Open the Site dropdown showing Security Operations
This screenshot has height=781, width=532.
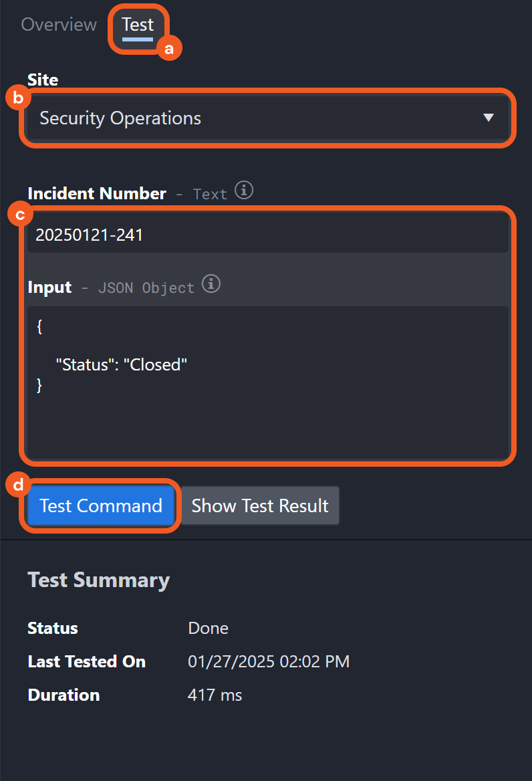coord(267,118)
